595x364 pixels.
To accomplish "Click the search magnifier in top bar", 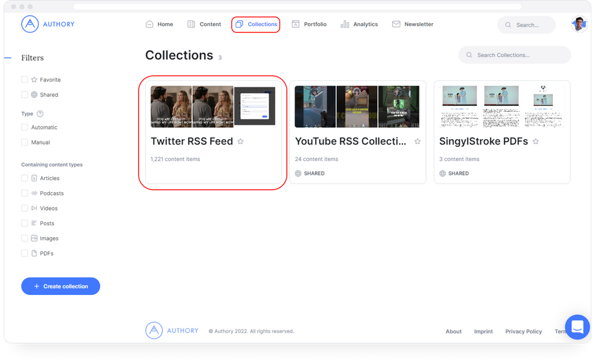I will 508,24.
